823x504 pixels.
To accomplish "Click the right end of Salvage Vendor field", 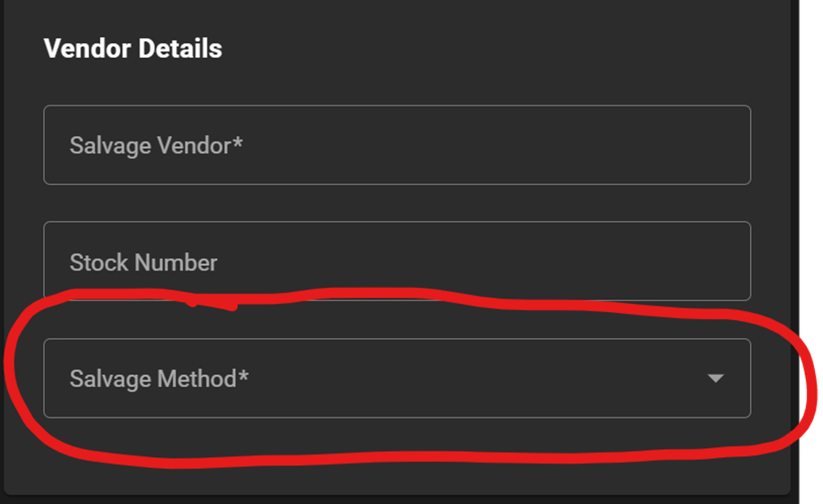I will pos(721,145).
